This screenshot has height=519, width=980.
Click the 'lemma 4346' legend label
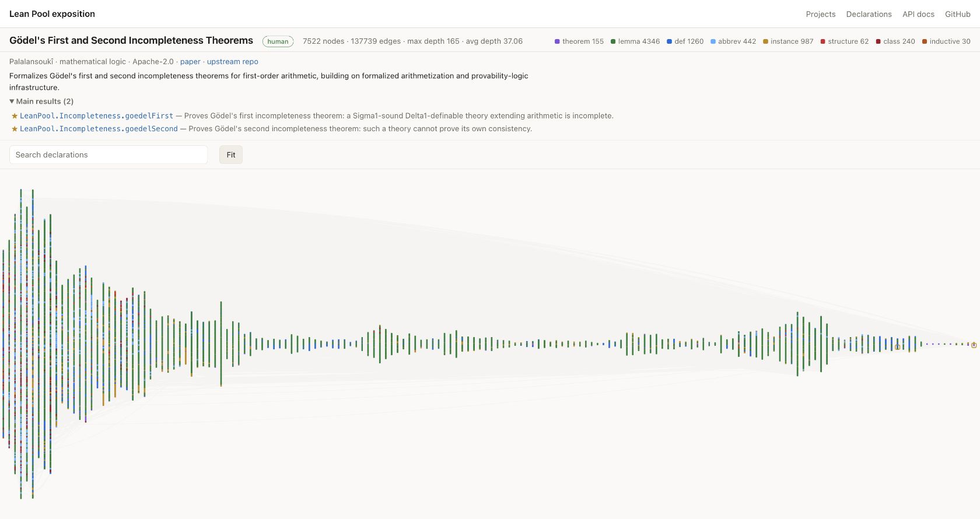[x=639, y=41]
